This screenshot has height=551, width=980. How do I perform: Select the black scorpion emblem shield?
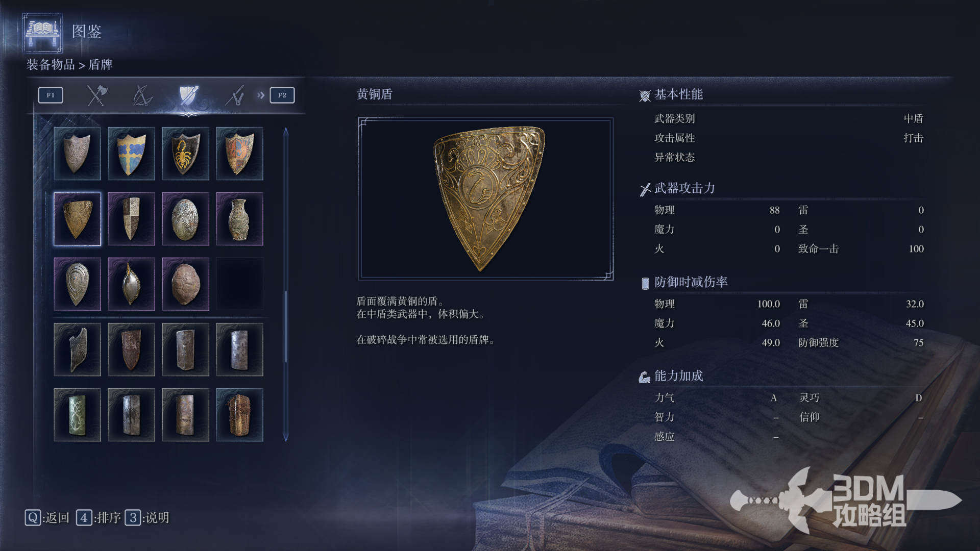(x=185, y=154)
